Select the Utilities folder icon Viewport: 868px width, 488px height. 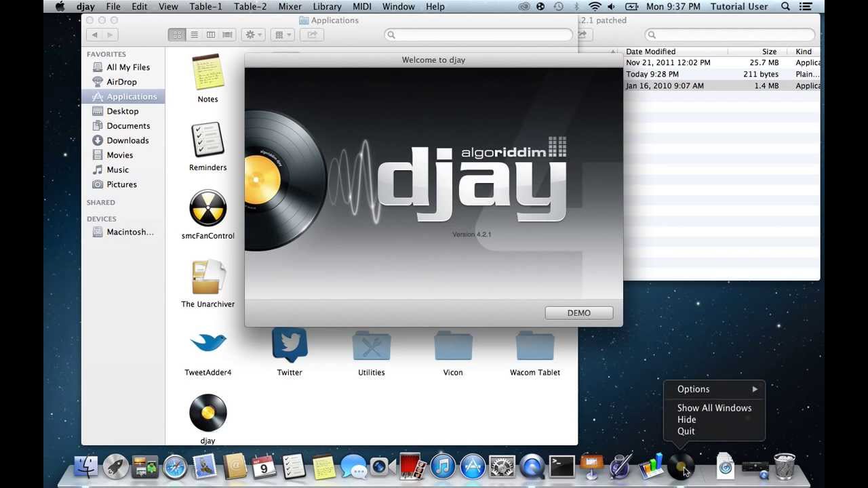point(372,346)
